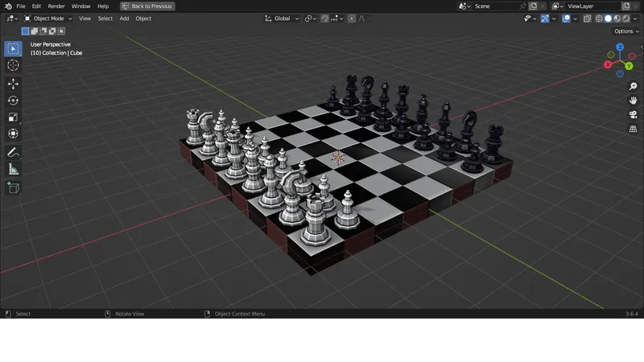Open the Render menu
Image resolution: width=644 pixels, height=362 pixels.
tap(56, 6)
